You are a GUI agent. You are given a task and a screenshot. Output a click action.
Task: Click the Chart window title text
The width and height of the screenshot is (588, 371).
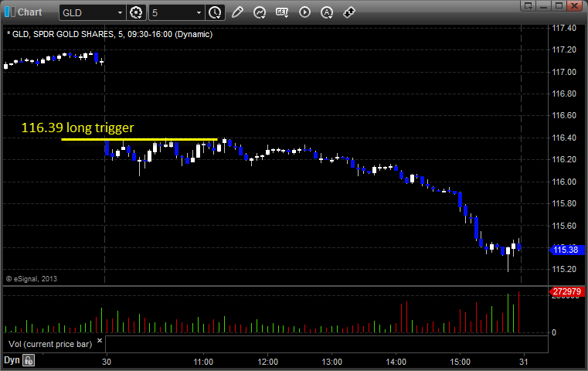[29, 12]
